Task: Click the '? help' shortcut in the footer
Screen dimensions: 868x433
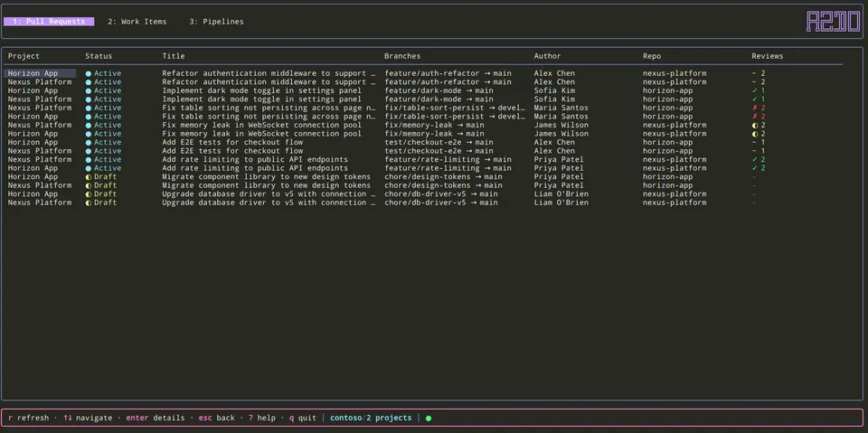Action: tap(262, 418)
